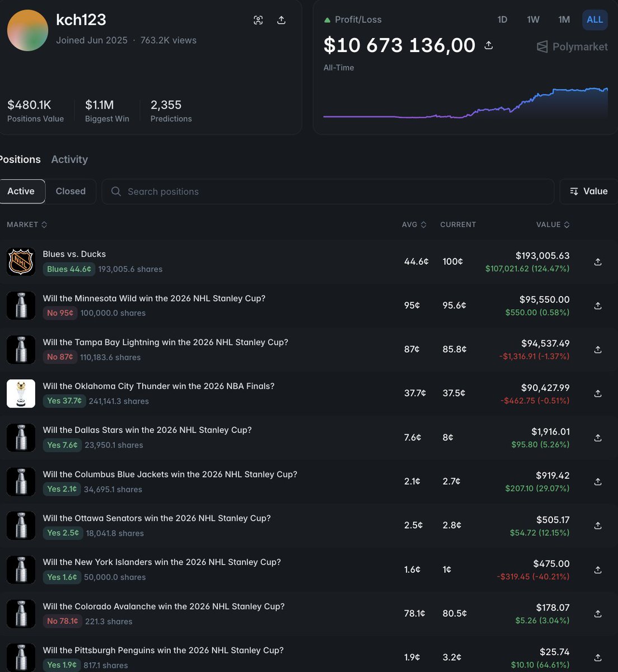
Task: Share the Blues vs. Ducks position
Action: [x=598, y=262]
